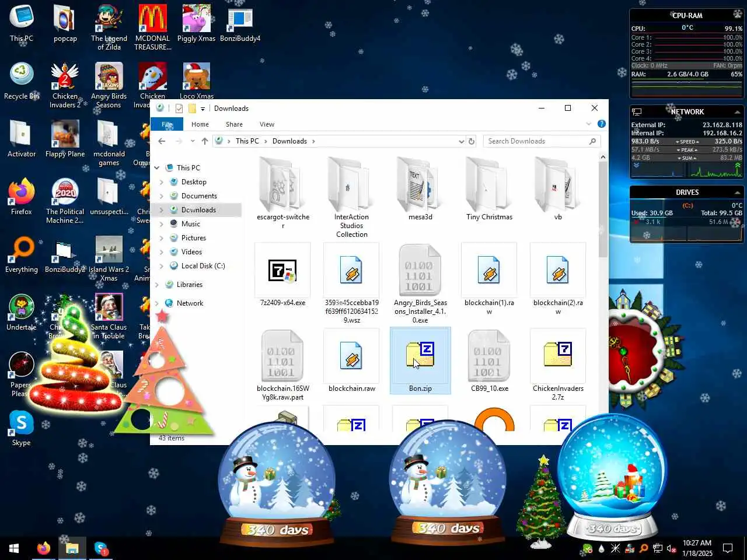Open the Windows Start menu
Screen dimensions: 747x560
click(x=14, y=548)
